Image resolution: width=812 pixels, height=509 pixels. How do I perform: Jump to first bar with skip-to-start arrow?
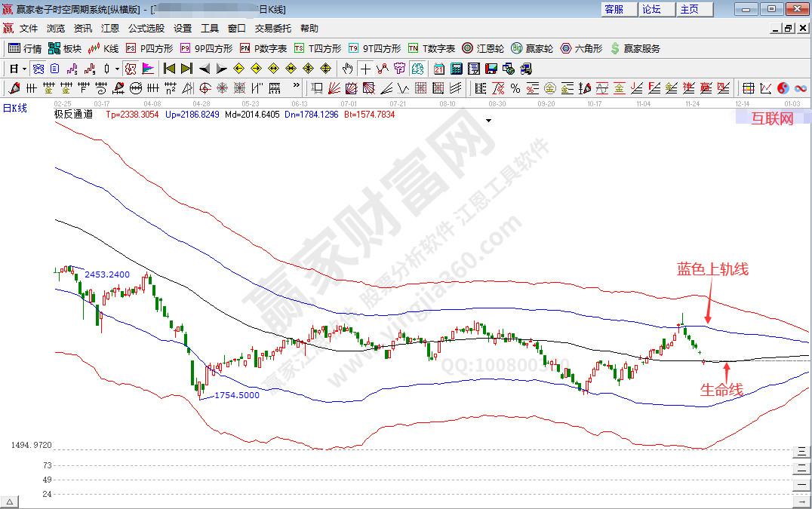tap(169, 69)
